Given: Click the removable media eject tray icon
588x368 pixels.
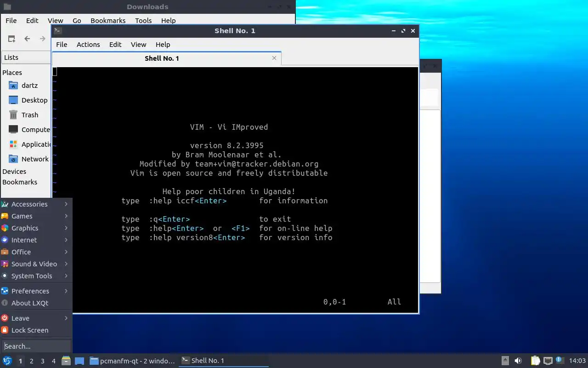Looking at the screenshot, I should pos(505,361).
